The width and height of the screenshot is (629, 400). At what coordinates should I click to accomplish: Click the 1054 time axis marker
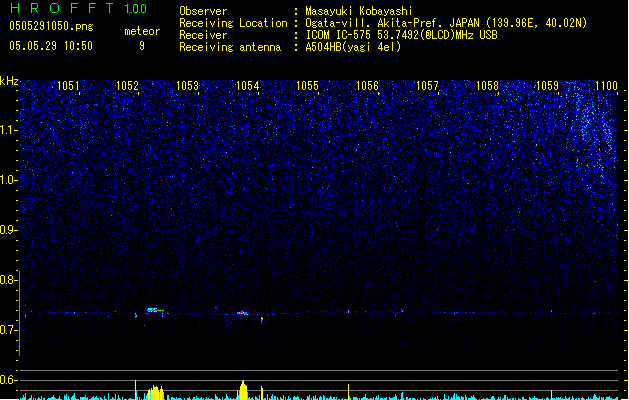tap(248, 85)
